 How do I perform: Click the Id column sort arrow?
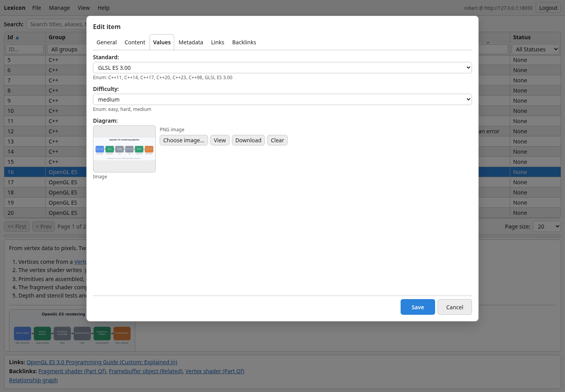[x=17, y=38]
